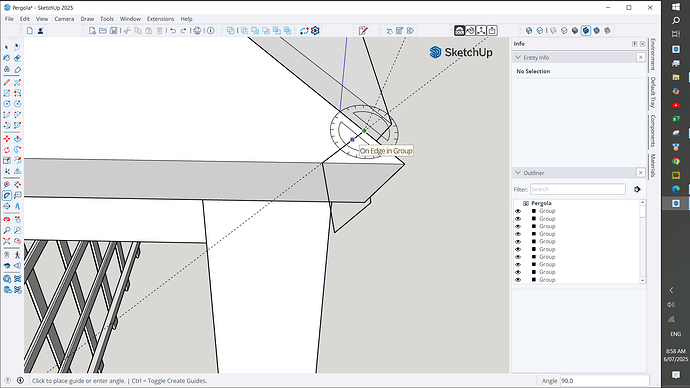
Task: Open the Outliner details arrow menu
Action: tap(637, 189)
